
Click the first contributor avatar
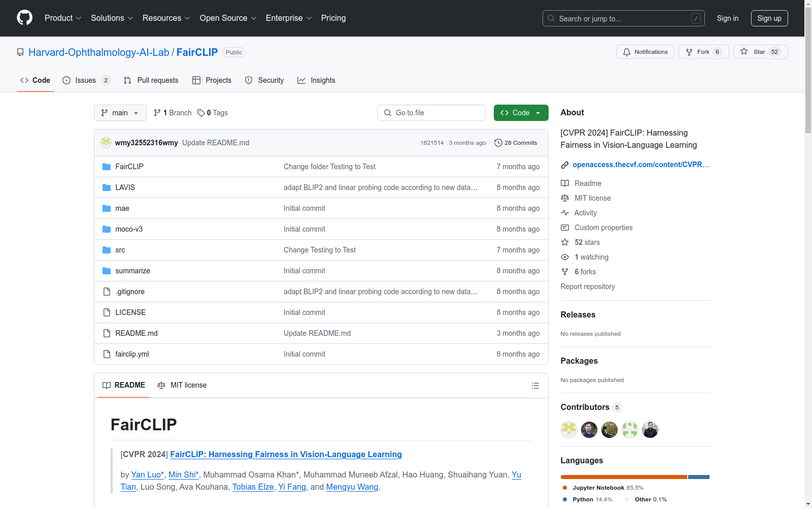[x=569, y=430]
